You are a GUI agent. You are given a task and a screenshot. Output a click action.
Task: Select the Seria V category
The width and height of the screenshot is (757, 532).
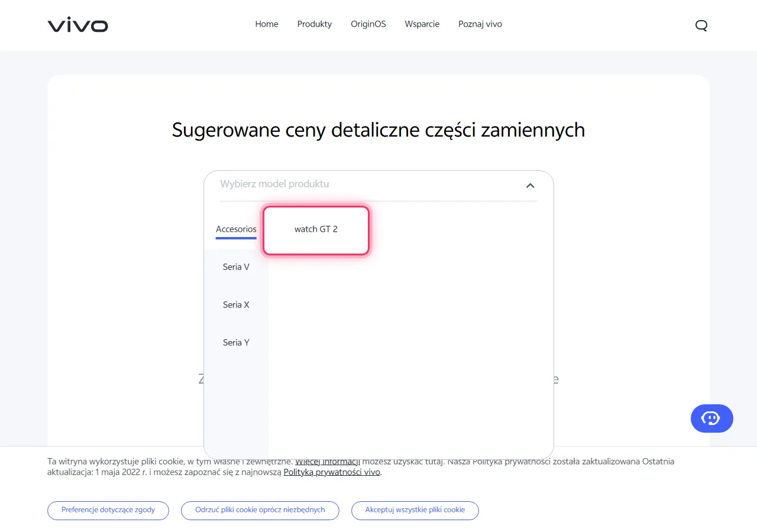click(x=236, y=267)
